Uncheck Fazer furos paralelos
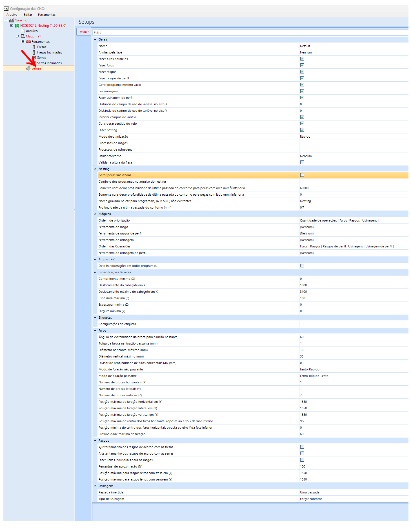Screen dimensions: 411x532 point(302,59)
